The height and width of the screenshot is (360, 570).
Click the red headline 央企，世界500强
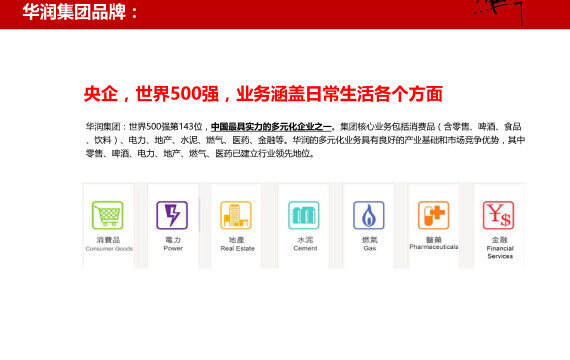(151, 94)
